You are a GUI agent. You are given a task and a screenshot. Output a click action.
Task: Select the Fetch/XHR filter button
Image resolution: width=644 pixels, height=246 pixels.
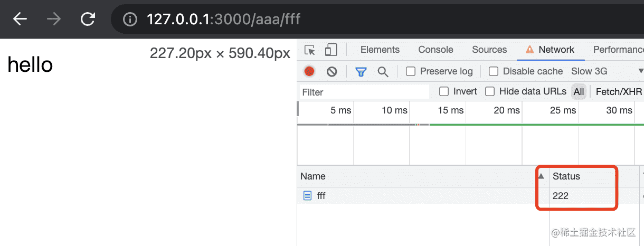click(619, 92)
